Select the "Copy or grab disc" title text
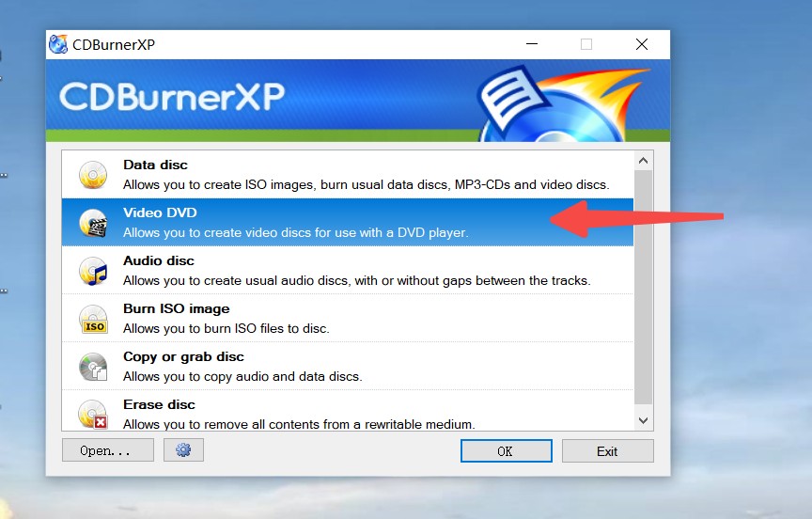The height and width of the screenshot is (519, 812). coord(183,357)
